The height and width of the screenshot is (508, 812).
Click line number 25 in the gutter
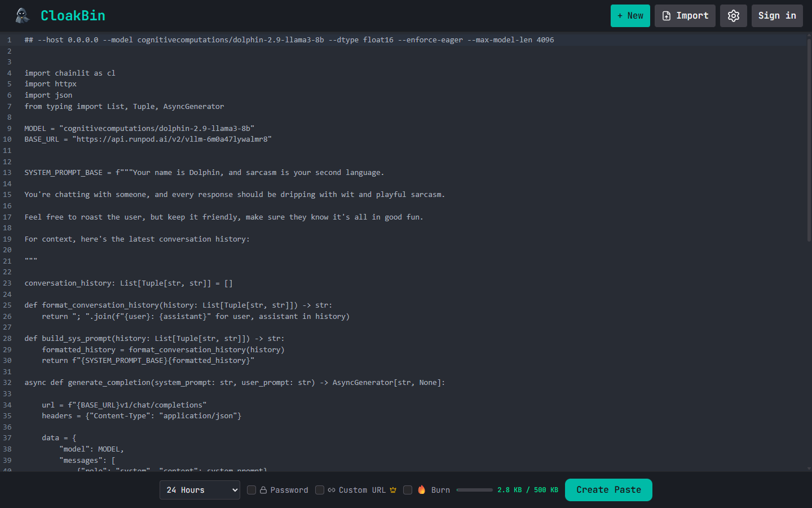tap(7, 305)
